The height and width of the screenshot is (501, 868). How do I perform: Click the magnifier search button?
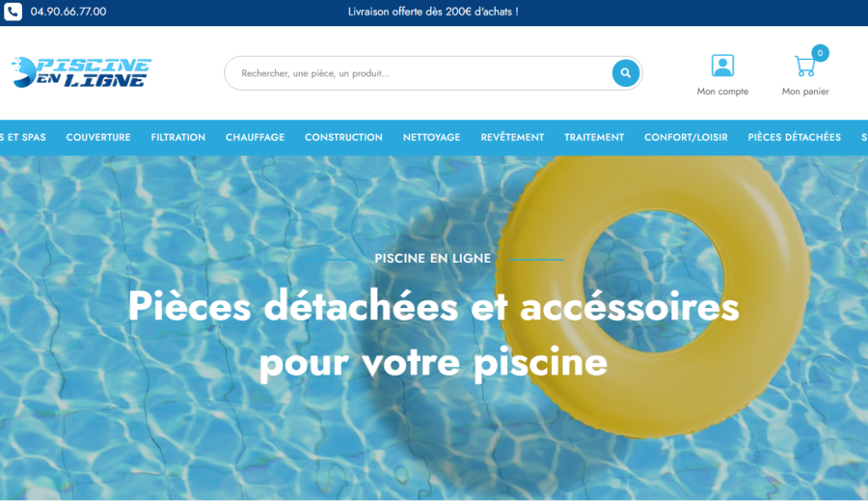(x=626, y=73)
